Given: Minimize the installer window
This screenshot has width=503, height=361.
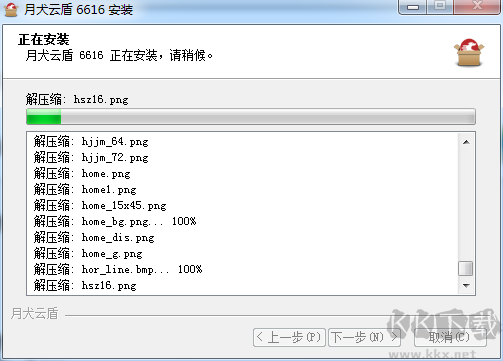Looking at the screenshot, I should click(x=413, y=7).
